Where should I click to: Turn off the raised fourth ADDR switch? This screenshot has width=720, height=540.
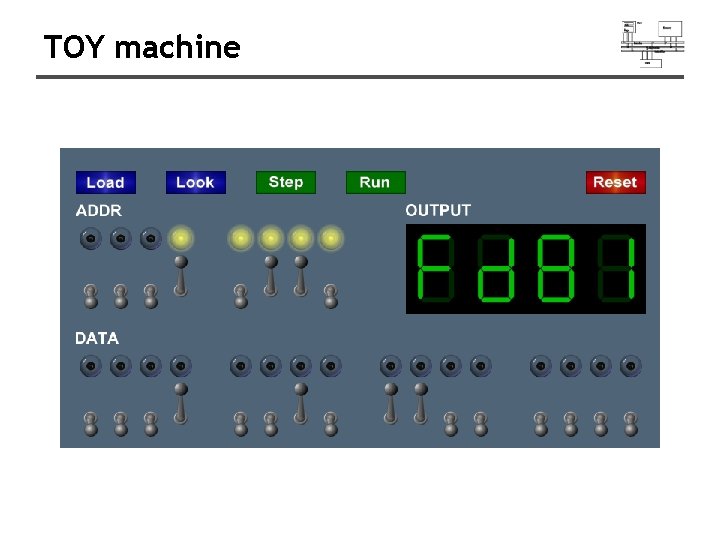(x=181, y=276)
